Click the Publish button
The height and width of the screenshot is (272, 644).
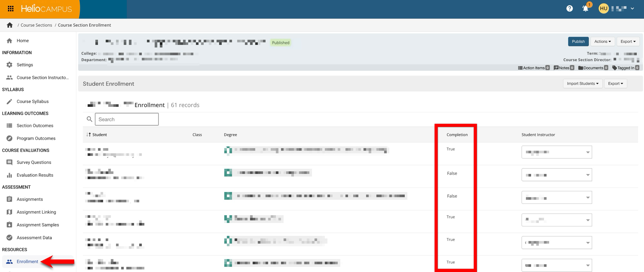578,42
